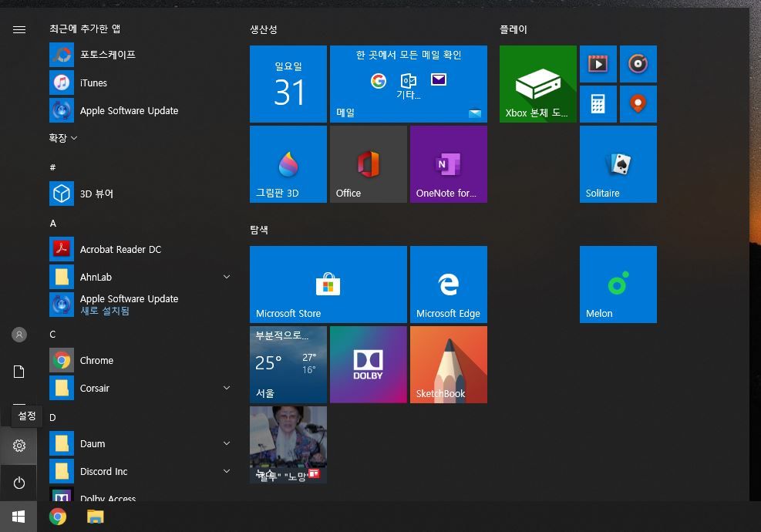Click the # section letter header
Viewport: 761px width, 532px height.
tap(52, 167)
